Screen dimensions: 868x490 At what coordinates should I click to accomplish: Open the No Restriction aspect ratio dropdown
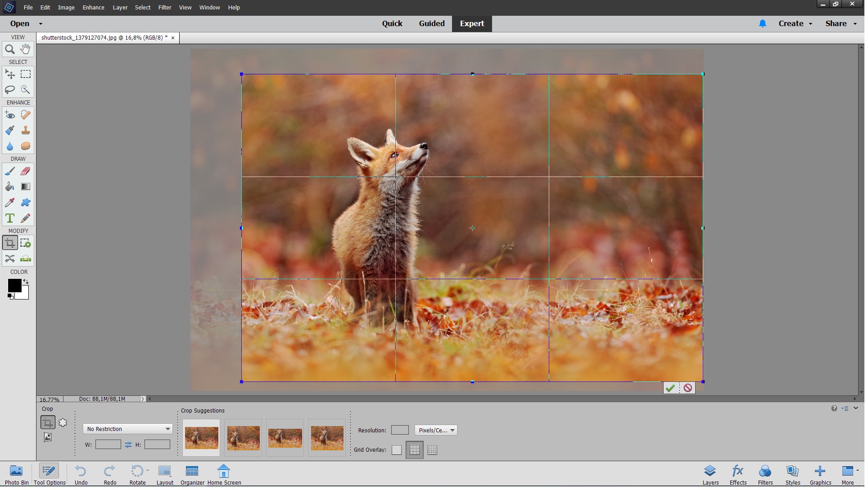pos(127,429)
